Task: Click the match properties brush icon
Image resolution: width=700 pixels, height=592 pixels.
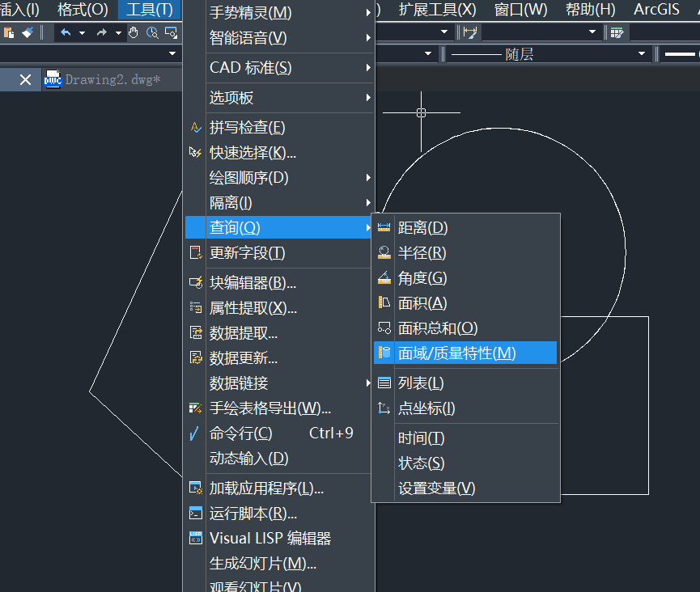Action: (x=28, y=32)
